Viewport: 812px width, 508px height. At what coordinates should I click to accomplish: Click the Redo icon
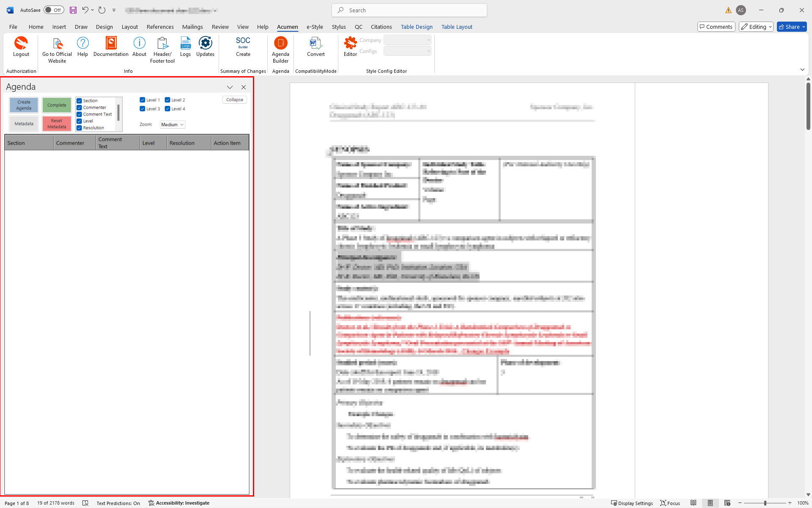tap(102, 10)
